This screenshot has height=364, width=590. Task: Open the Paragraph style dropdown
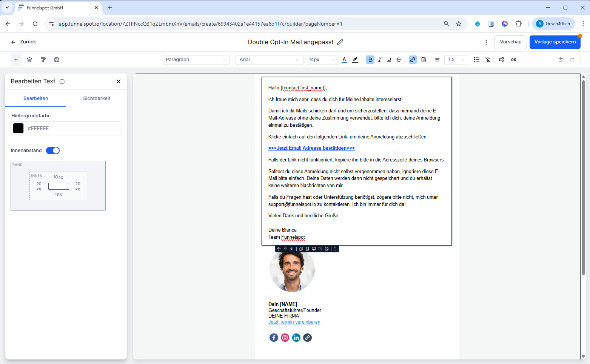coord(196,60)
